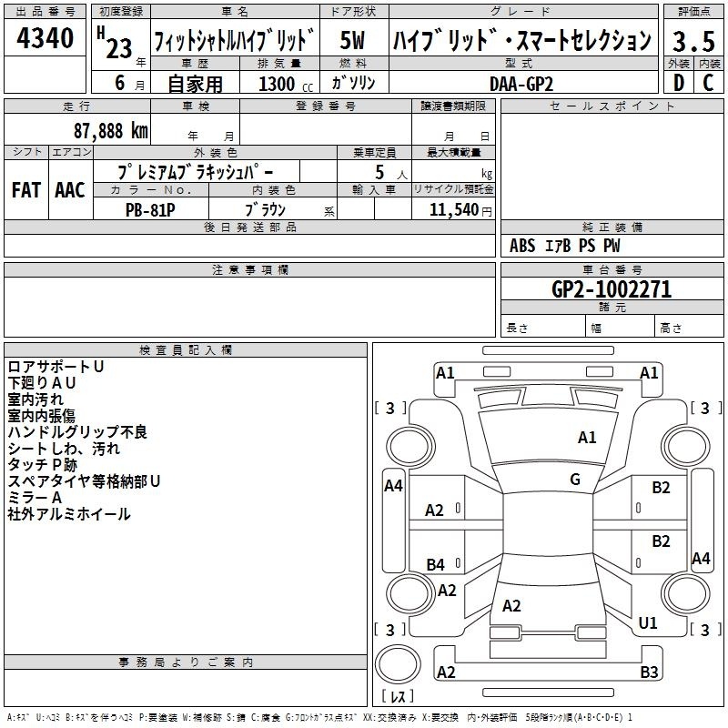The height and width of the screenshot is (728, 728).
Task: Select the A4 marker on diagram's left side
Action: 393,486
